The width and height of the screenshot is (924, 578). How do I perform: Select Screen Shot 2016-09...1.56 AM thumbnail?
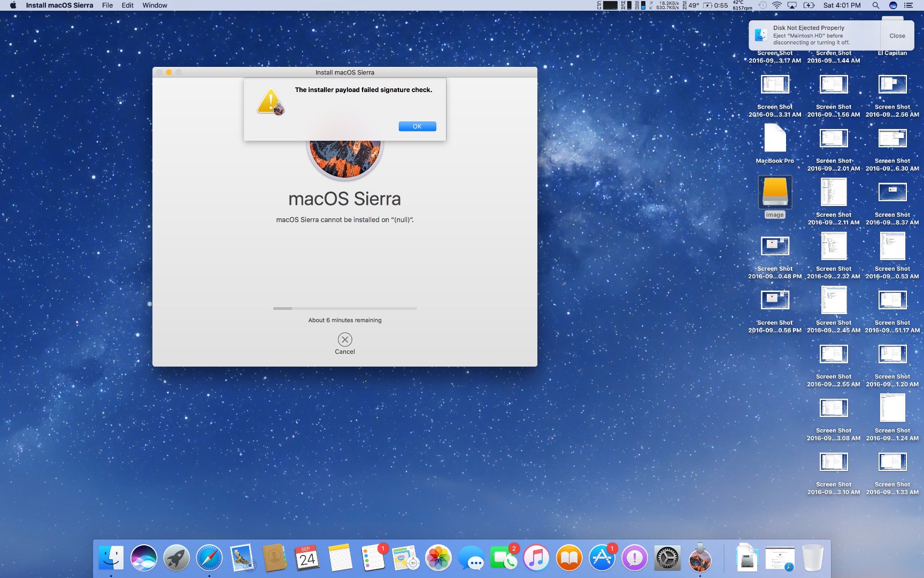pos(834,84)
